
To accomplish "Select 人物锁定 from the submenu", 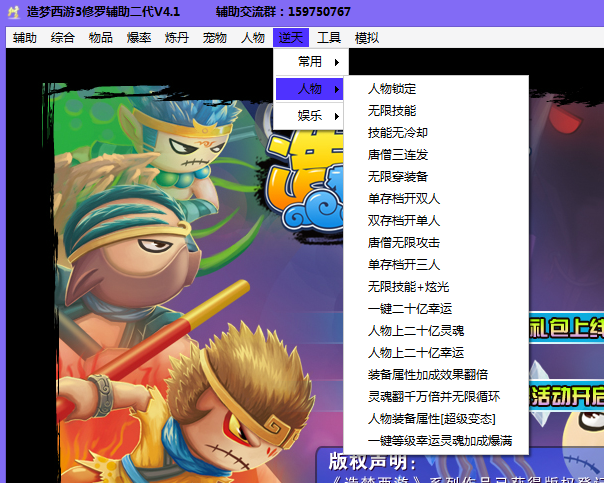I will [392, 89].
